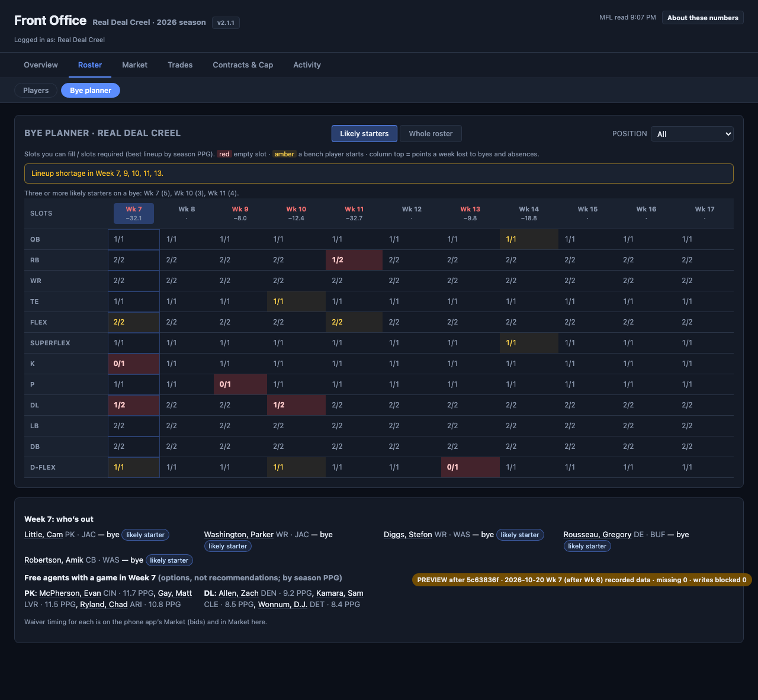Viewport: 758px width, 700px height.
Task: Select the Players sub-tab
Action: pos(36,91)
